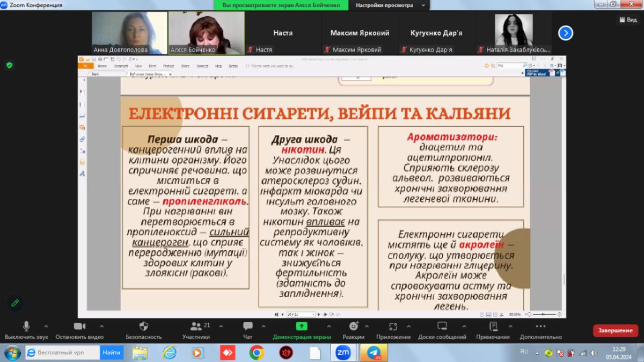This screenshot has height=362, width=644.
Task: Open the Security shield icon
Action: [143, 327]
